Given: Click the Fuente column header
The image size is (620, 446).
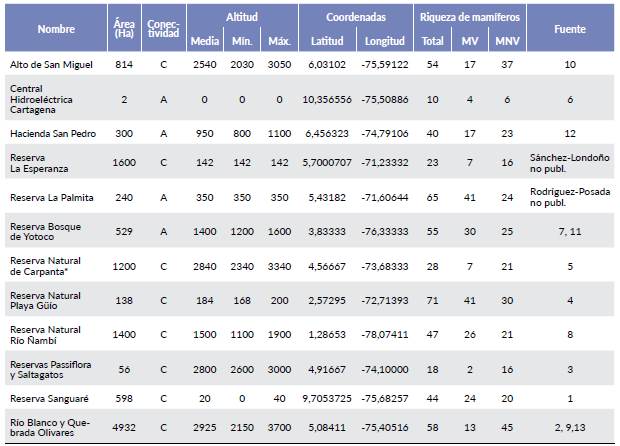Looking at the screenshot, I should click(x=570, y=29).
